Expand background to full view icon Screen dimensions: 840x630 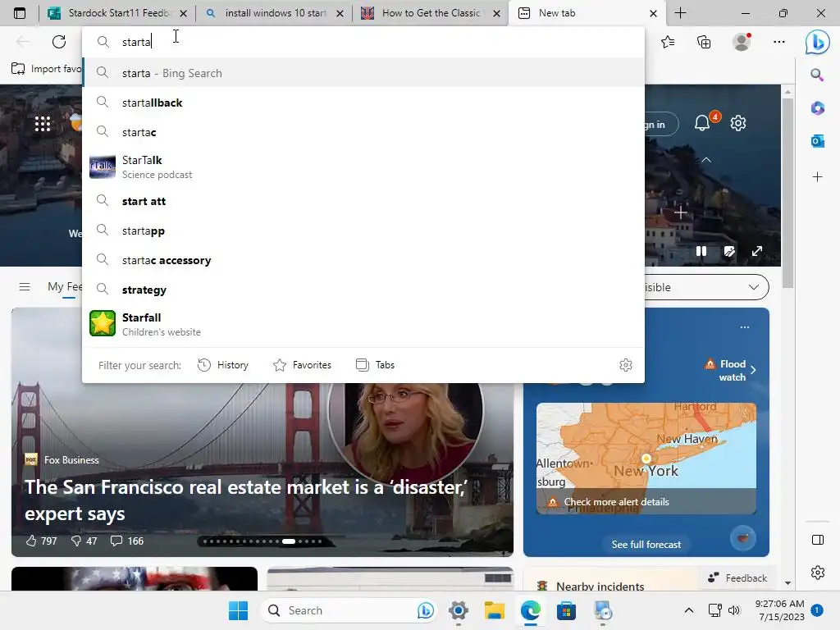tap(757, 251)
